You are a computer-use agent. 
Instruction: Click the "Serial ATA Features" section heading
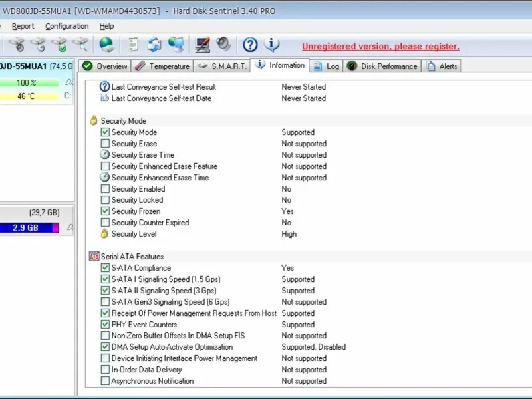point(132,257)
